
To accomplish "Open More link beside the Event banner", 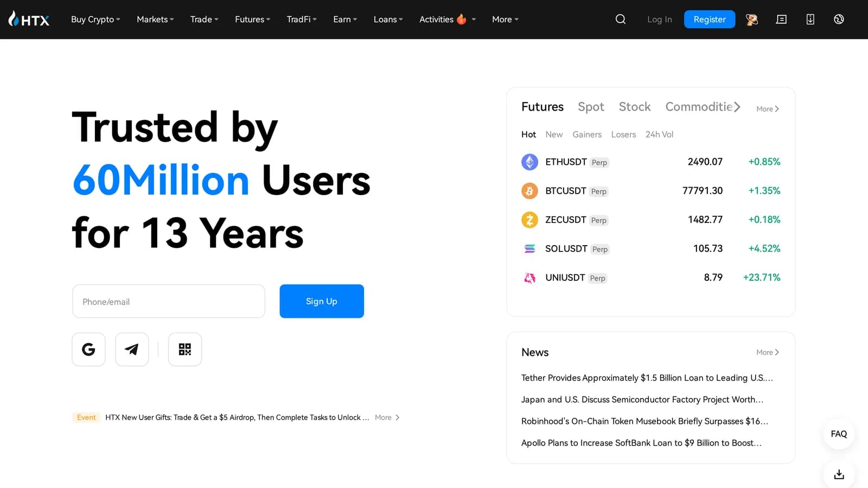I will click(x=387, y=418).
